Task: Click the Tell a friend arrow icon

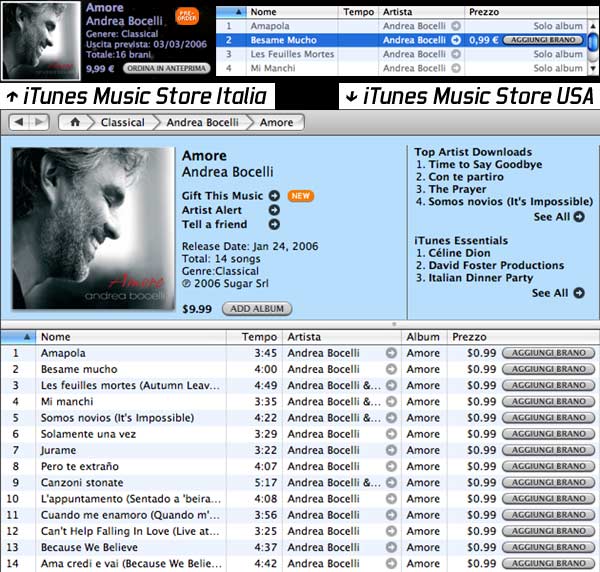Action: click(274, 224)
